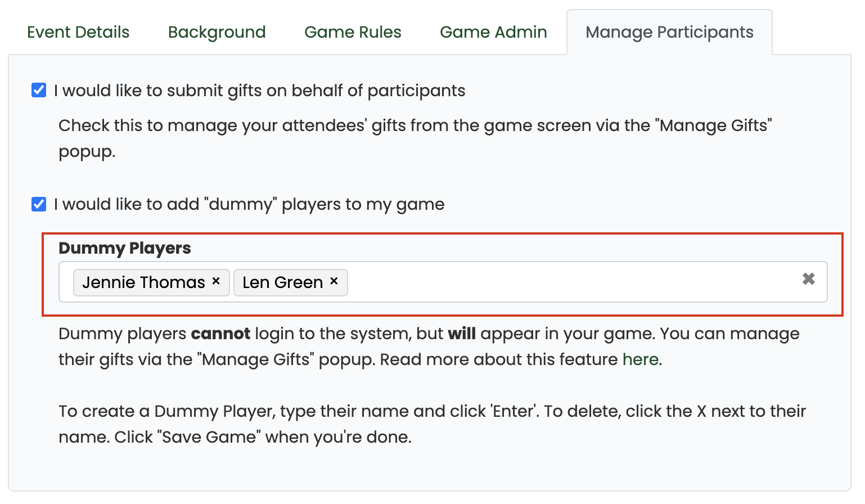Follow the 'here' link about dummy players
This screenshot has width=865, height=504.
(x=641, y=359)
